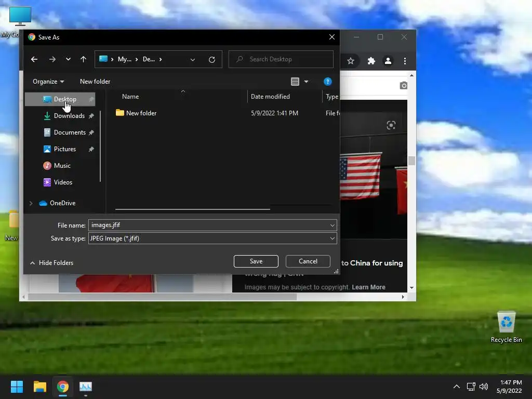Open the Organize menu
The image size is (532, 399).
[x=48, y=82]
